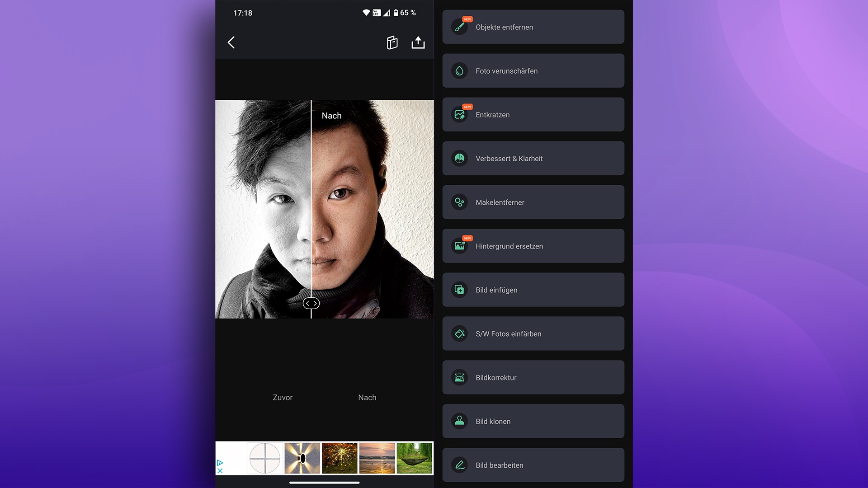The height and width of the screenshot is (488, 868).
Task: Select the Objekte entfernen brush icon
Action: [x=459, y=27]
